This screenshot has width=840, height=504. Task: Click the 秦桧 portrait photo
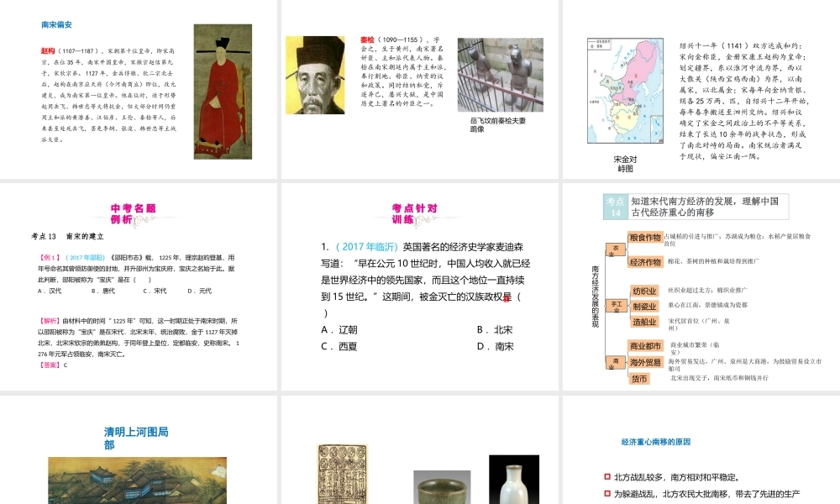tap(315, 75)
